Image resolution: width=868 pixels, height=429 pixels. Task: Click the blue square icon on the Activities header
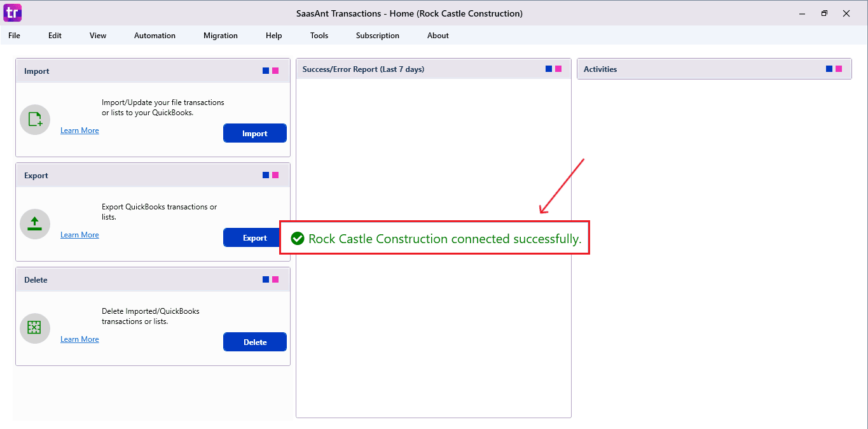tap(828, 68)
